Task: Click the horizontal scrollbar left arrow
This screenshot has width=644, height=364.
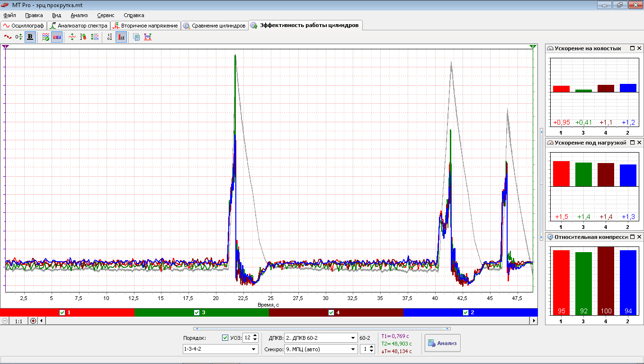Action: point(41,321)
